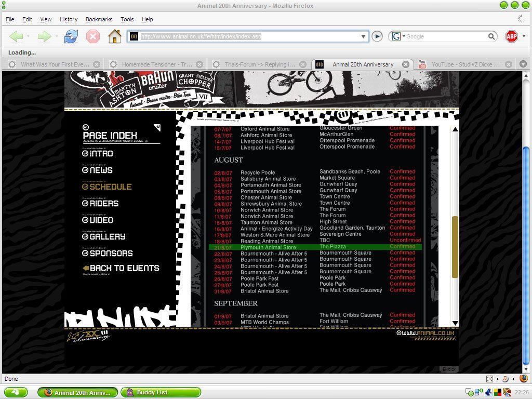Open the History menu
The height and width of the screenshot is (399, 532).
coord(69,19)
